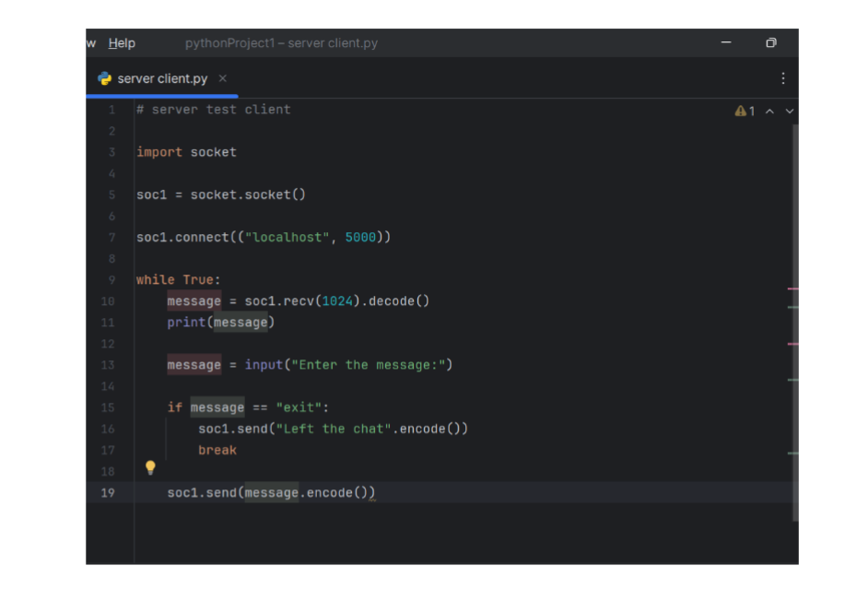Click the editor vertical scrollbar
The height and width of the screenshot is (589, 868).
tap(795, 321)
